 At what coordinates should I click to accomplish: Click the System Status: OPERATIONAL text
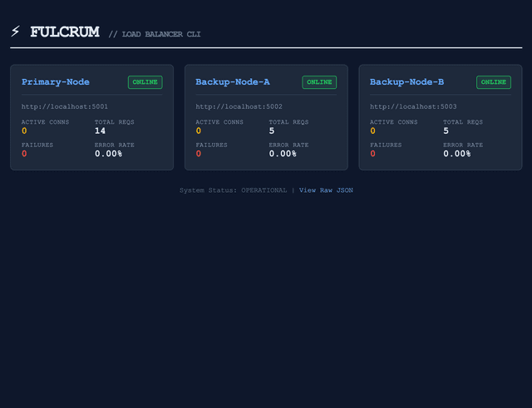coord(233,190)
